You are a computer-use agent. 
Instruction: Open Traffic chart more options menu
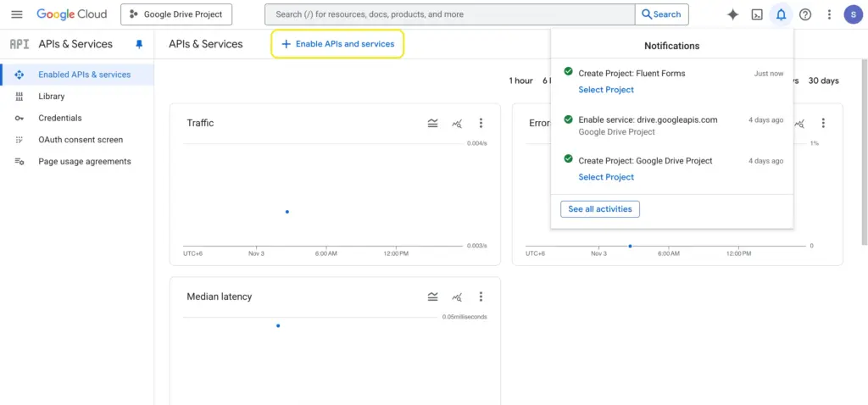point(481,124)
